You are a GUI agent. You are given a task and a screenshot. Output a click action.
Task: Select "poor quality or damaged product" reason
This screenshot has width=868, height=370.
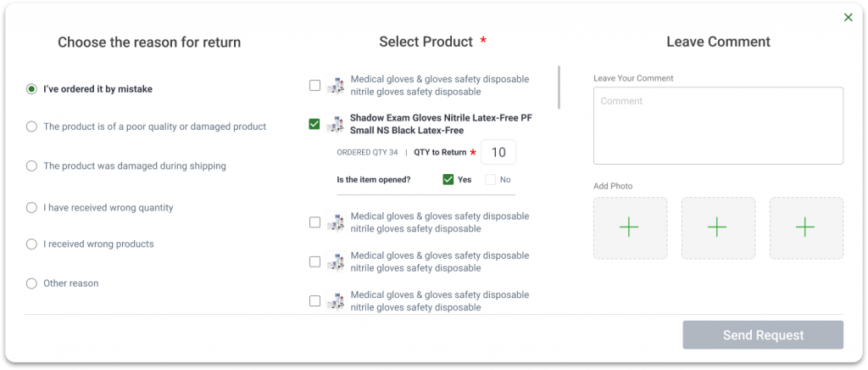click(x=31, y=126)
